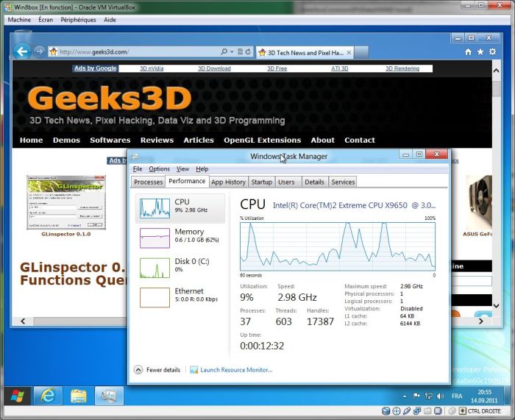
Task: Open a new blank browser tab
Action: pyautogui.click(x=361, y=52)
